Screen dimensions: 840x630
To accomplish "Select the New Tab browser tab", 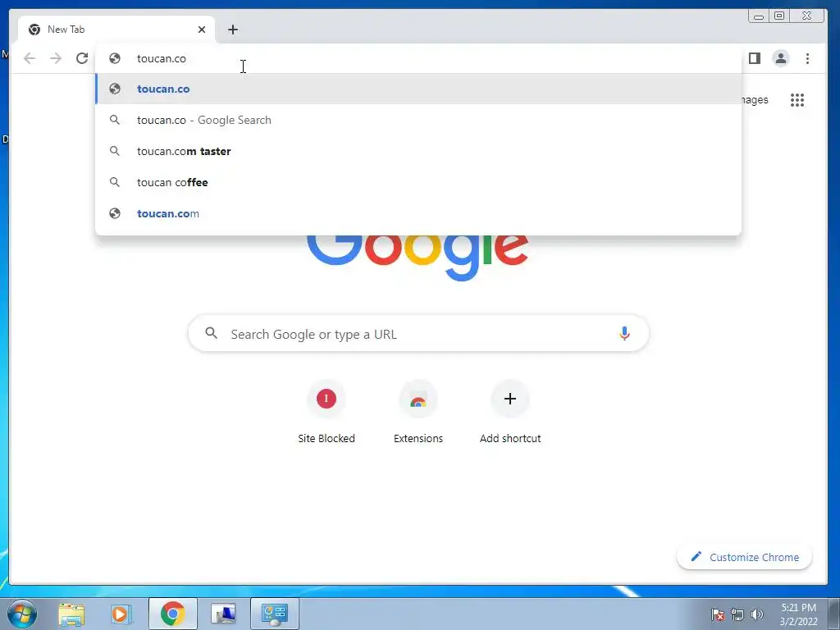I will tap(116, 30).
